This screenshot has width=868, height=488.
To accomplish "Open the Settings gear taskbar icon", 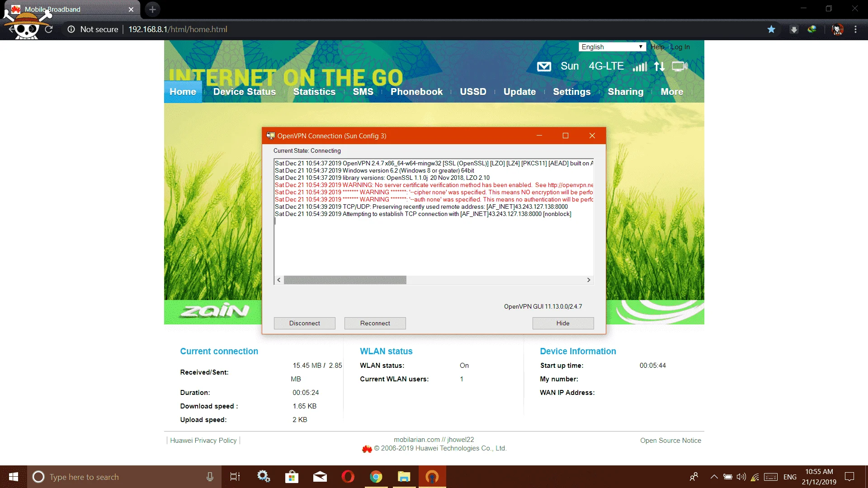I will pyautogui.click(x=264, y=477).
